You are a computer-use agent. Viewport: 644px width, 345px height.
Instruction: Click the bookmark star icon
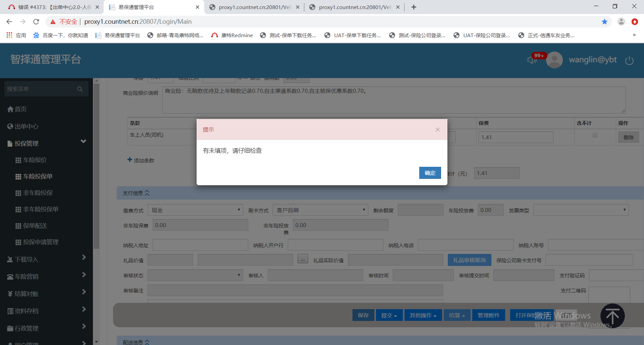pos(604,22)
